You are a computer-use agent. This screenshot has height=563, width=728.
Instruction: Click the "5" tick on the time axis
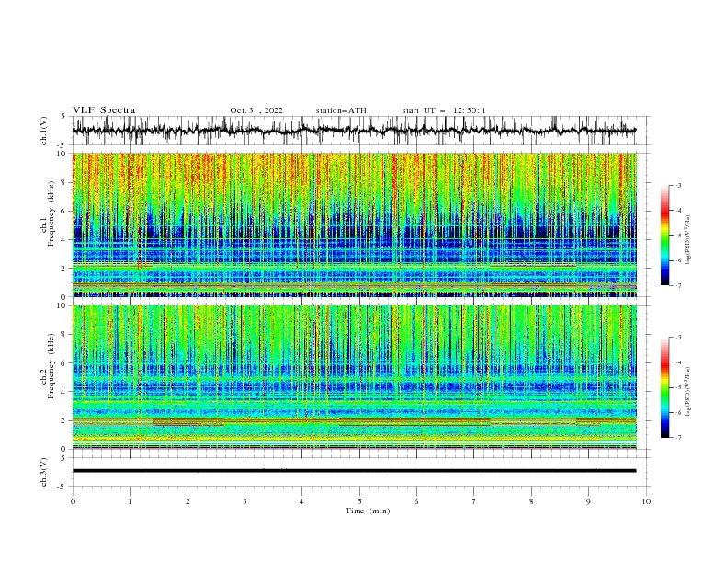point(359,501)
